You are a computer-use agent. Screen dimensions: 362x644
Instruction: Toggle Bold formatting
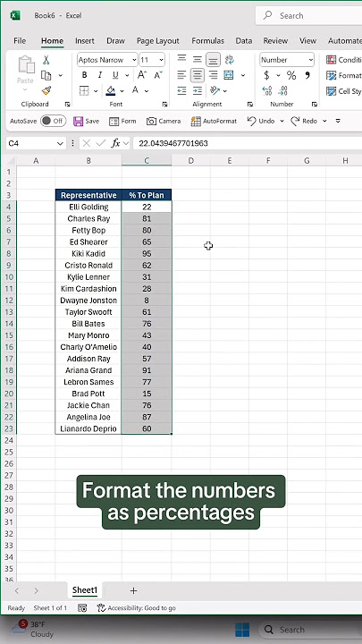85,75
